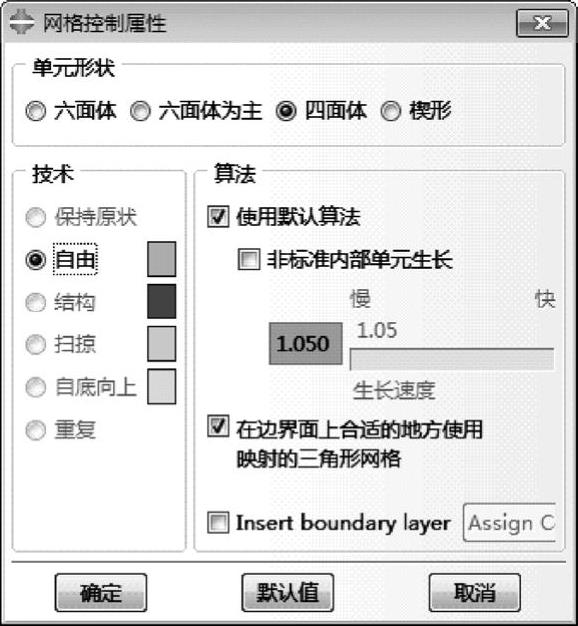The width and height of the screenshot is (578, 626).
Task: Click the color swatch beside 自由
Action: [x=161, y=259]
